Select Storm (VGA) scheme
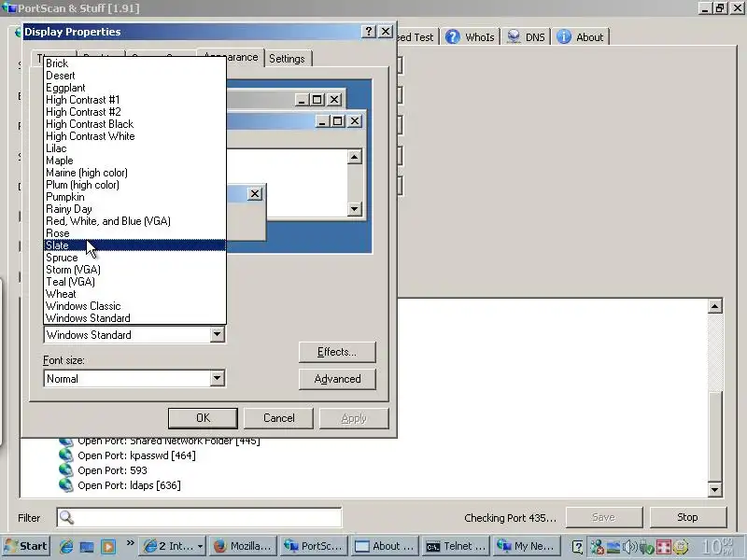This screenshot has height=560, width=747. (134, 270)
